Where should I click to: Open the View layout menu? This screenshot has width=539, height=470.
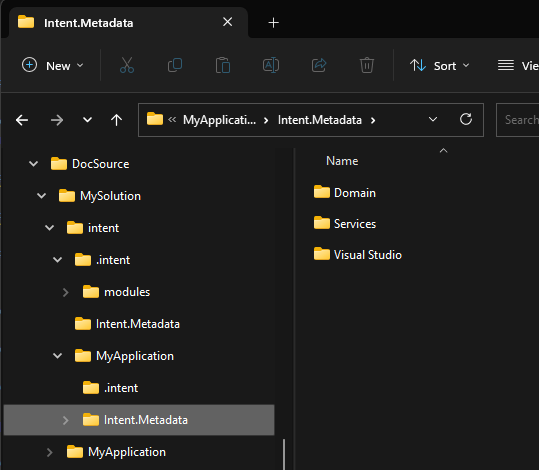[x=518, y=65]
